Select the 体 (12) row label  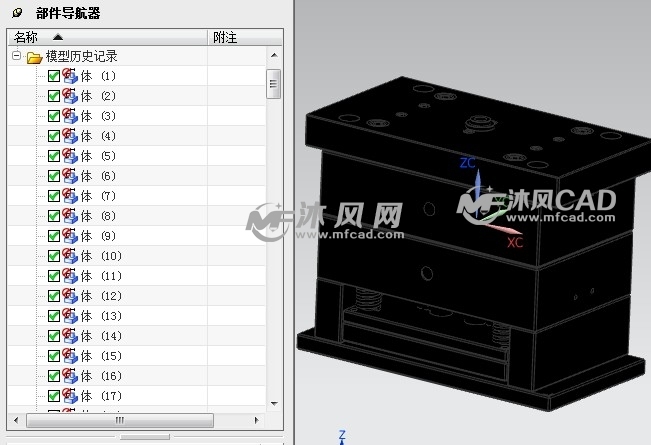point(101,296)
